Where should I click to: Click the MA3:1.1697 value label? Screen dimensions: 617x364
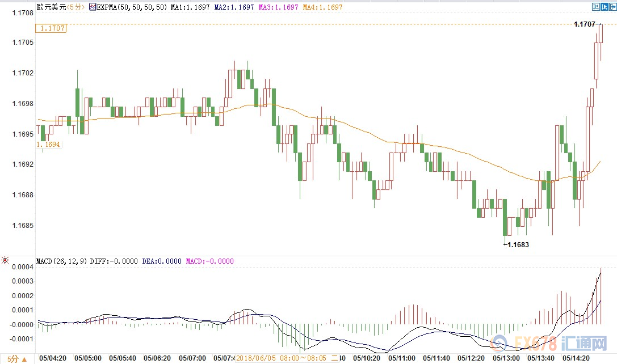[x=279, y=7]
